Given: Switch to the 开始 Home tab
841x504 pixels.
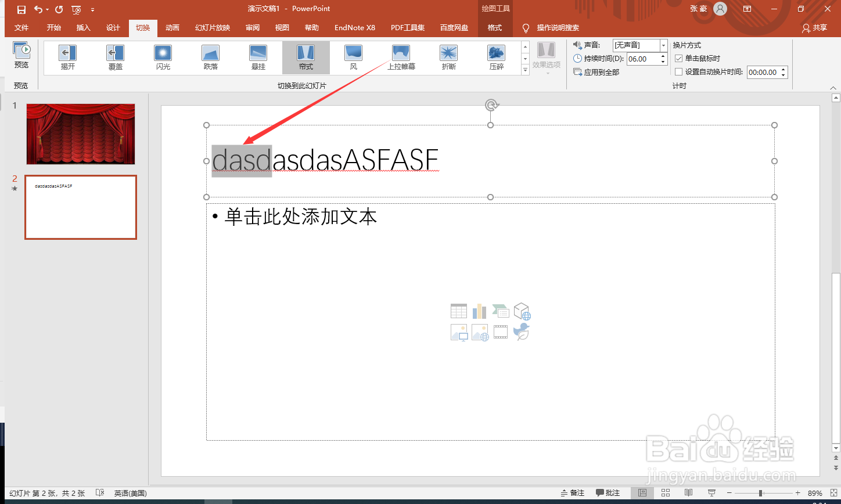Looking at the screenshot, I should pos(54,28).
